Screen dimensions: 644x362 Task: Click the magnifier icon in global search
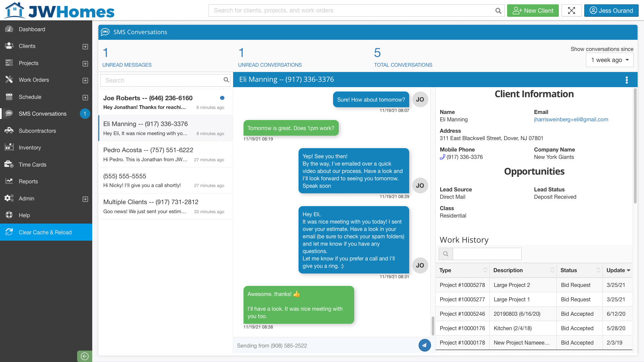pyautogui.click(x=498, y=11)
